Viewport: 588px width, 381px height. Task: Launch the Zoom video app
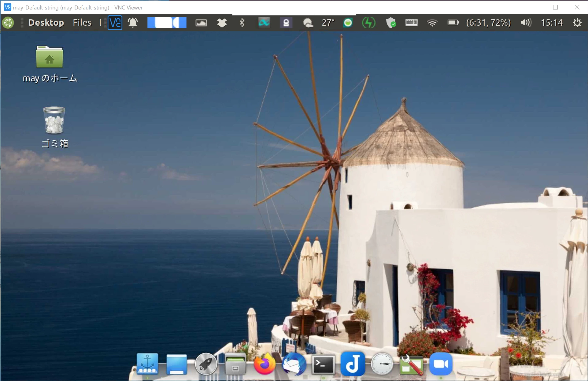click(x=441, y=364)
